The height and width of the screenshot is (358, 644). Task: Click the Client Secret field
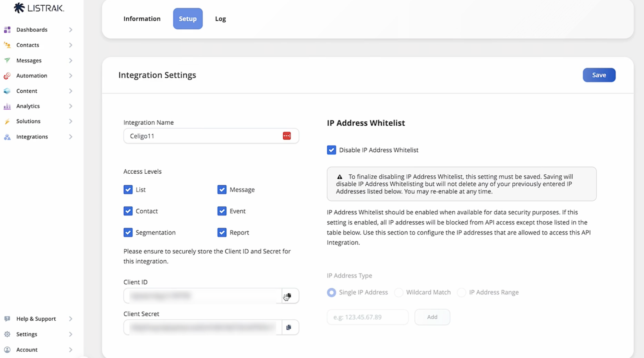tap(203, 327)
